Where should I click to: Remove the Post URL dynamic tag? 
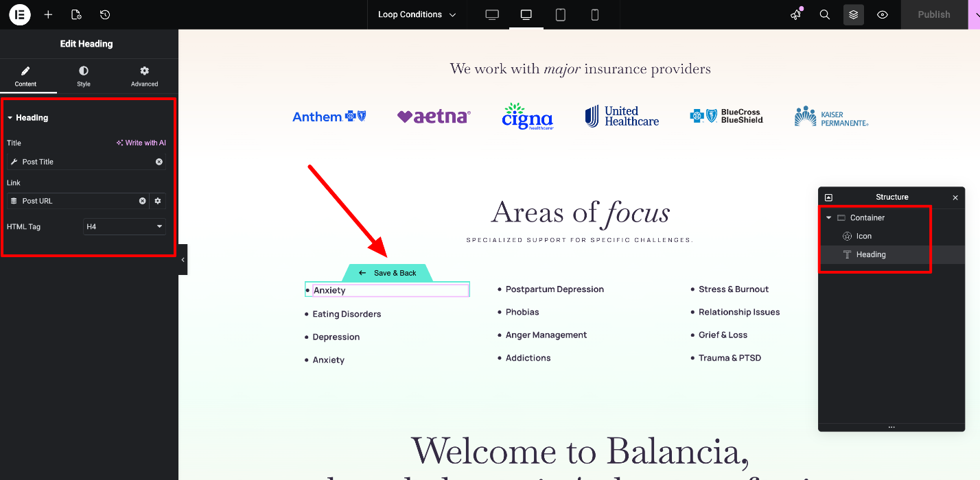[143, 201]
